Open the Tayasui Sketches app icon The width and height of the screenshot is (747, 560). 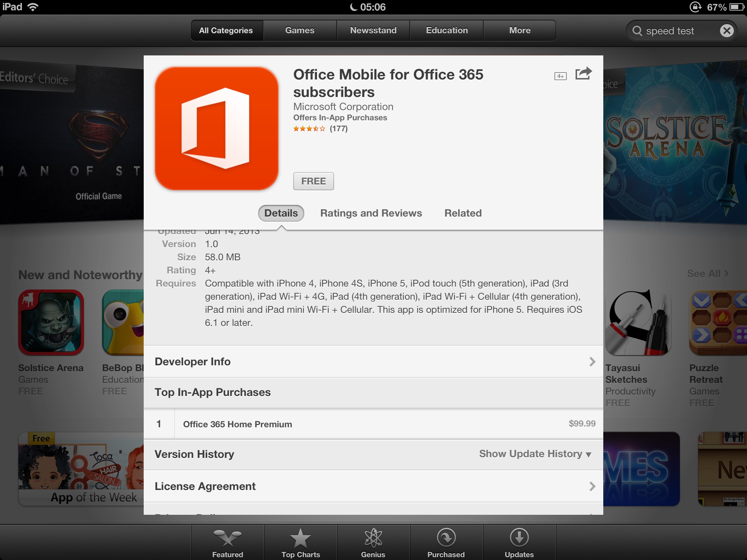(x=638, y=322)
